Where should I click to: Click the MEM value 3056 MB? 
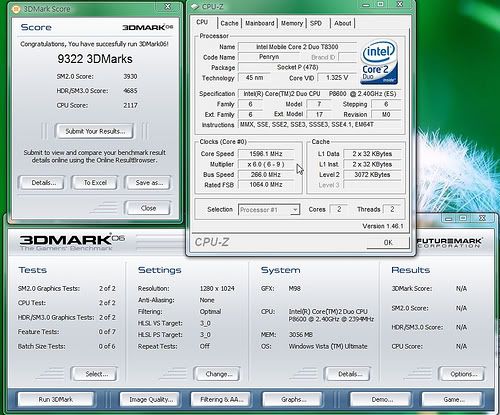(301, 335)
